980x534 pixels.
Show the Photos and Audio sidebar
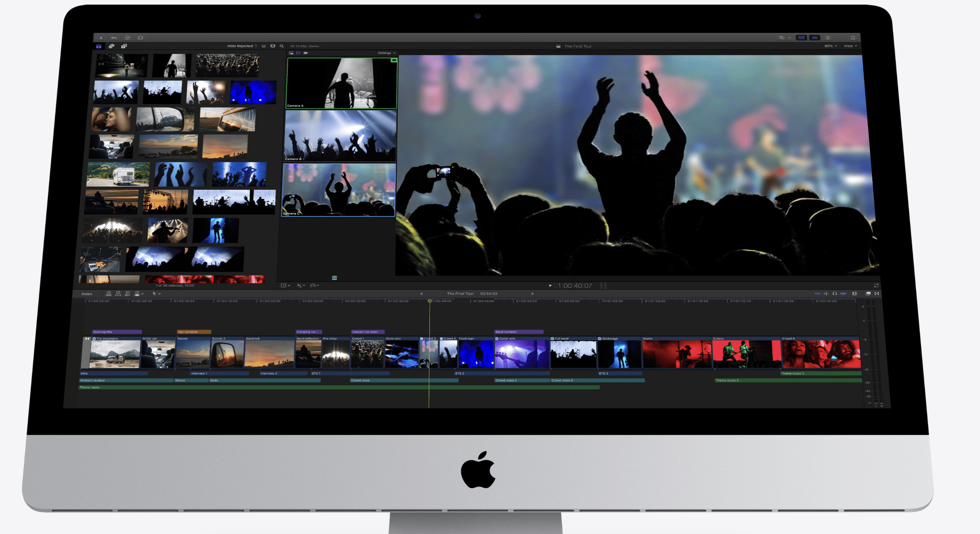111,46
